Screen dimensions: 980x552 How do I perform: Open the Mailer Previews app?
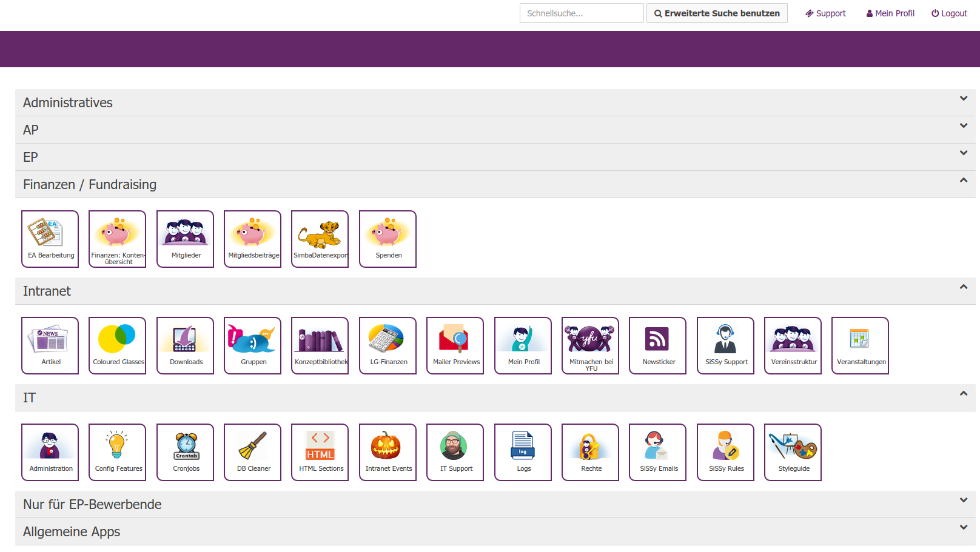tap(455, 345)
